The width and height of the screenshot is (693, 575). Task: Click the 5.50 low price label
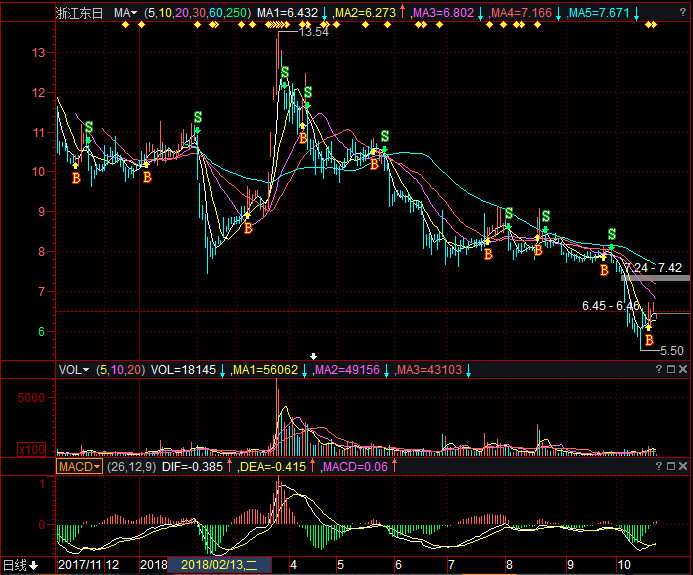(x=672, y=351)
